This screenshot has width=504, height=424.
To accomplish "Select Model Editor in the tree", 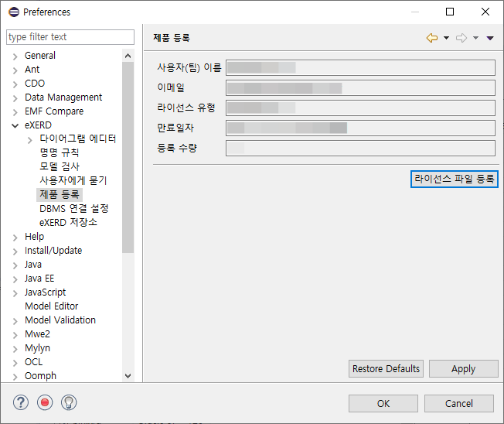I will click(x=52, y=306).
